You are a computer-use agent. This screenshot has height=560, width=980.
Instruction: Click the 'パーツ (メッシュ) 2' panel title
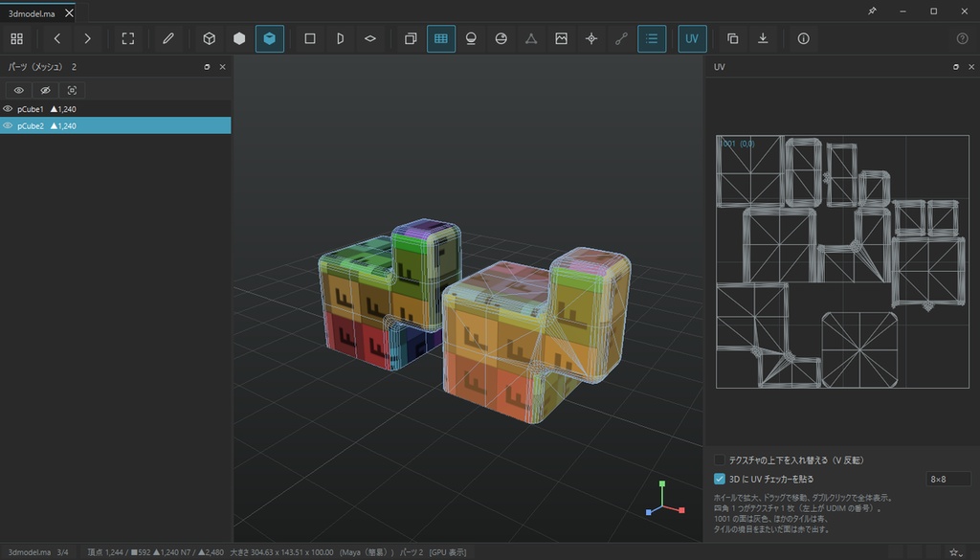click(42, 67)
